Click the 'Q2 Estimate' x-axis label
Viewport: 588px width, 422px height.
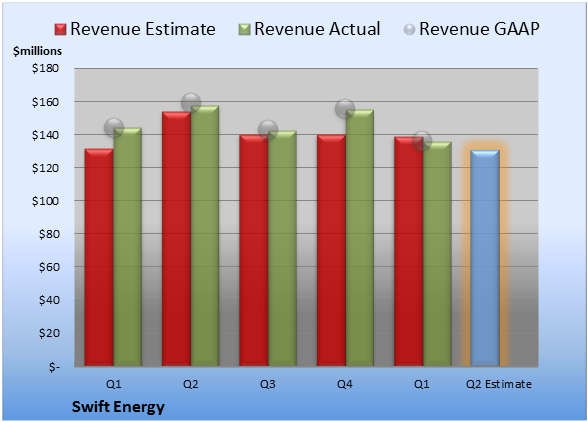tap(499, 384)
